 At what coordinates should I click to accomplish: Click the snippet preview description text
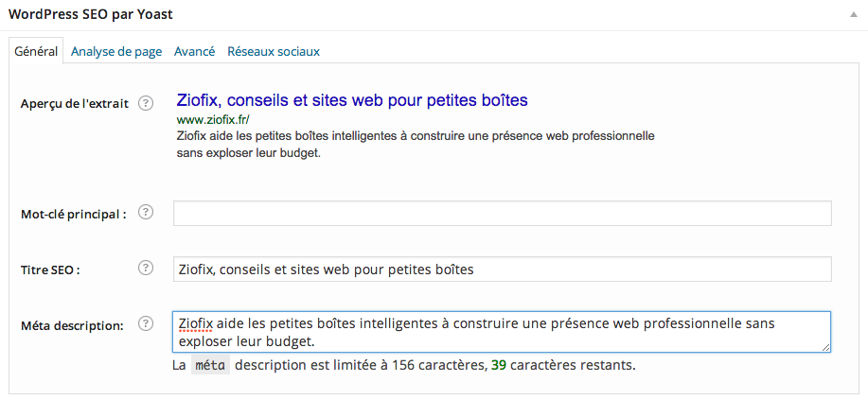click(x=416, y=145)
